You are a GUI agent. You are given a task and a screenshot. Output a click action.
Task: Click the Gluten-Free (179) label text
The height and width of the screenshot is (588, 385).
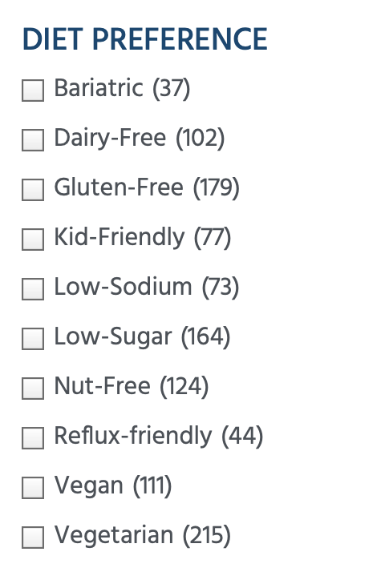(147, 188)
